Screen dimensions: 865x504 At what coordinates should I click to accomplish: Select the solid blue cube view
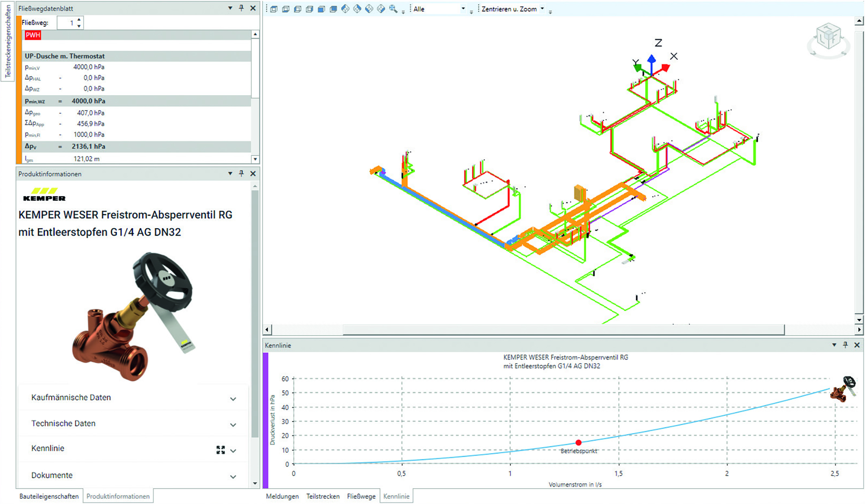click(x=321, y=9)
